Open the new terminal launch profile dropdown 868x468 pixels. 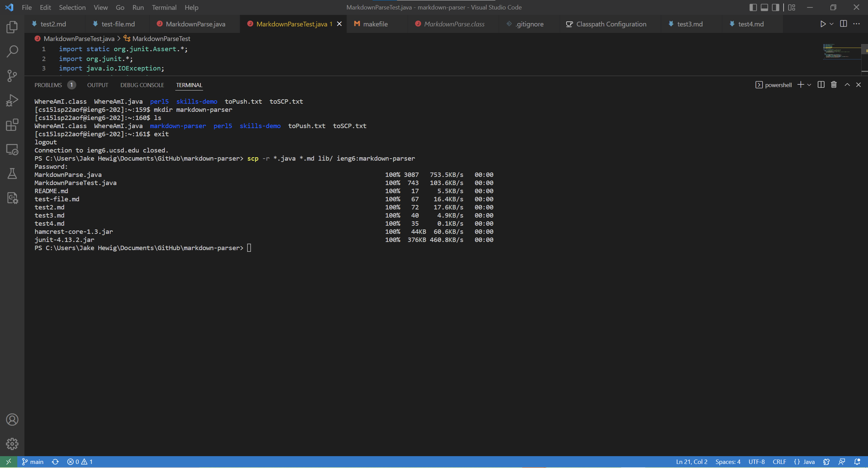809,85
